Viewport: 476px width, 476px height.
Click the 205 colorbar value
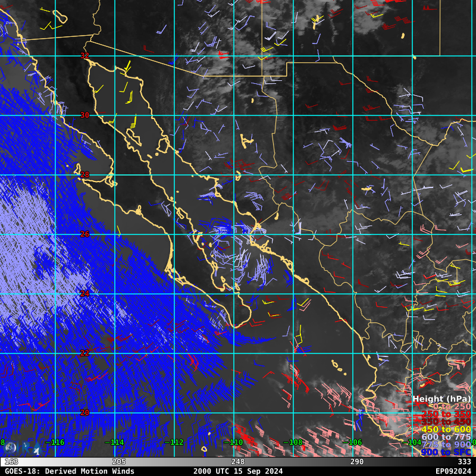(x=119, y=462)
